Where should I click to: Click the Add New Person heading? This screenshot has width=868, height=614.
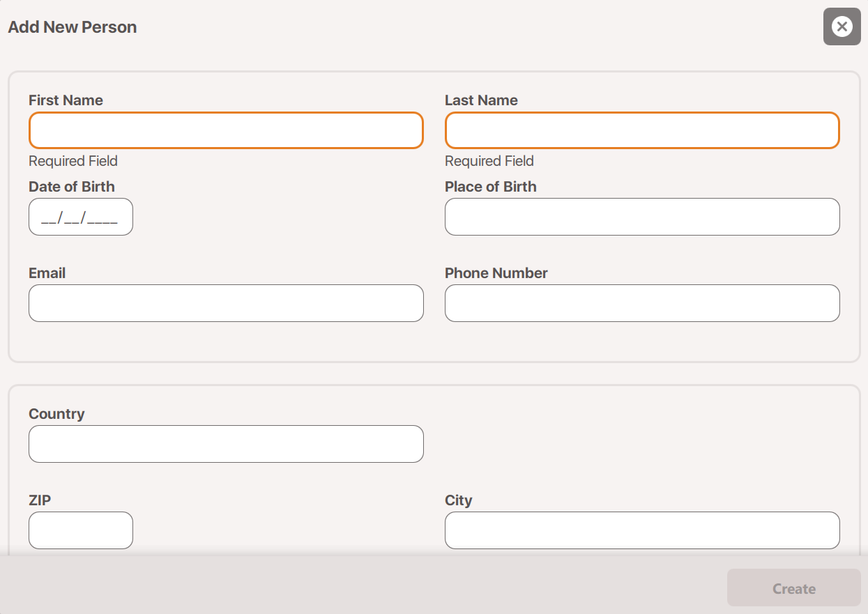(x=73, y=27)
